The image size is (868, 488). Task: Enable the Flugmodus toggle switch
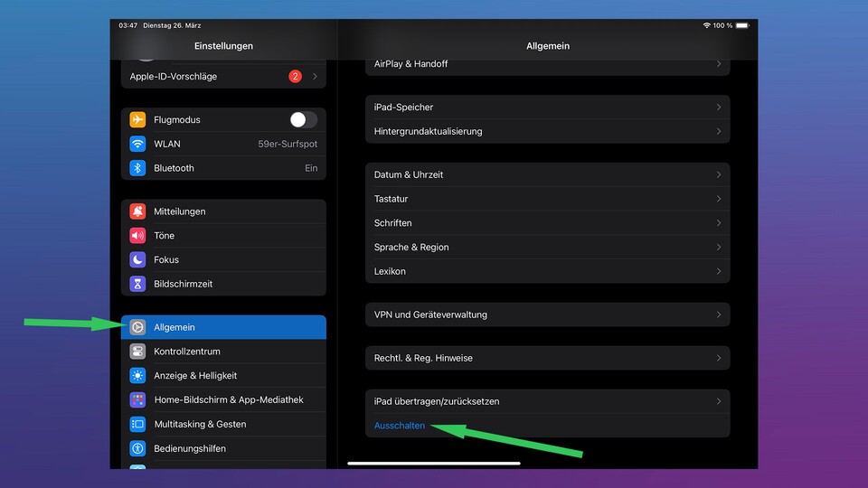pyautogui.click(x=303, y=120)
